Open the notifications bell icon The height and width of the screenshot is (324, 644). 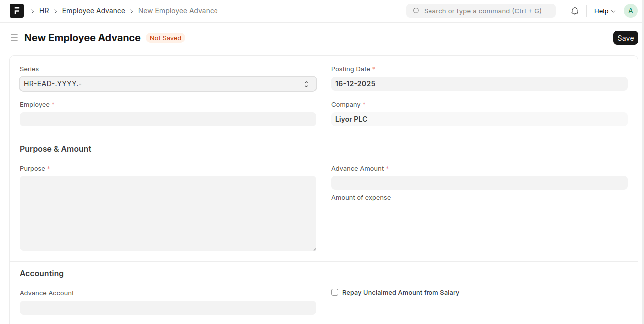[575, 11]
